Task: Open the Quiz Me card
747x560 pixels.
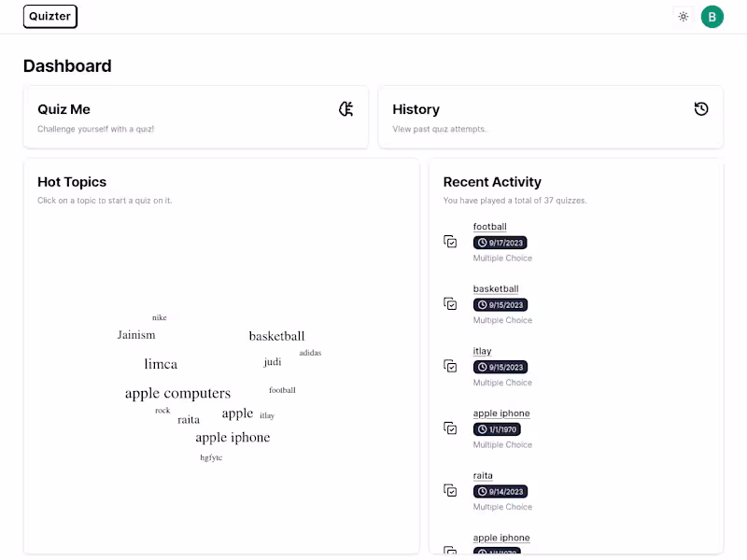Action: [195, 117]
